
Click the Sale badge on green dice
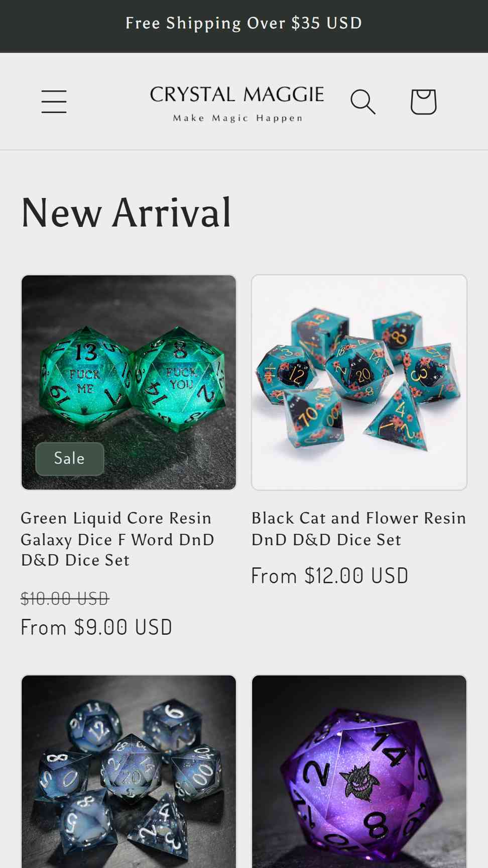click(x=70, y=459)
